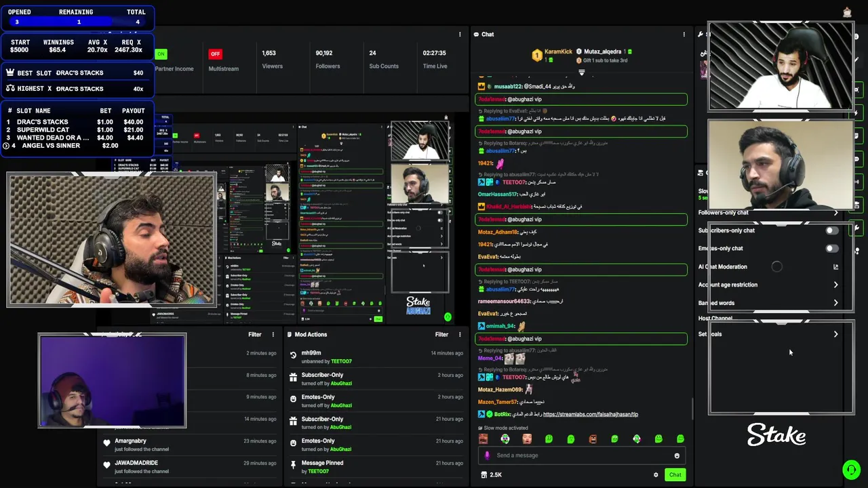The width and height of the screenshot is (868, 488).
Task: Click the Gift 1 sub to take 3rd text
Action: tap(605, 60)
